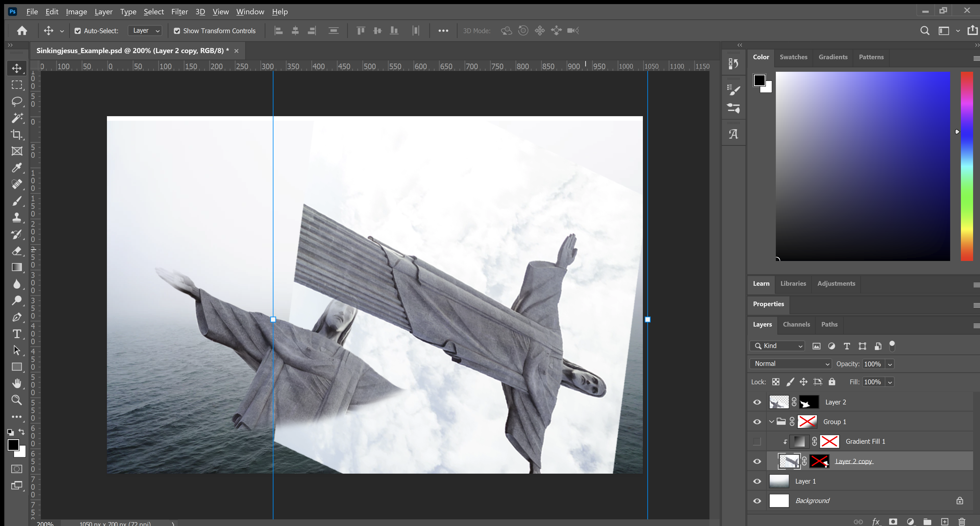Viewport: 980px width, 526px height.
Task: Select the Crop tool
Action: pyautogui.click(x=17, y=135)
